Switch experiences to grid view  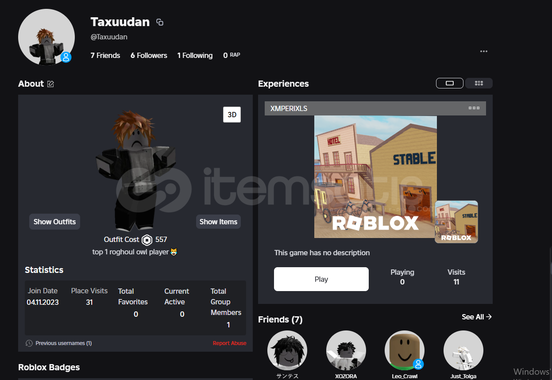(x=479, y=83)
